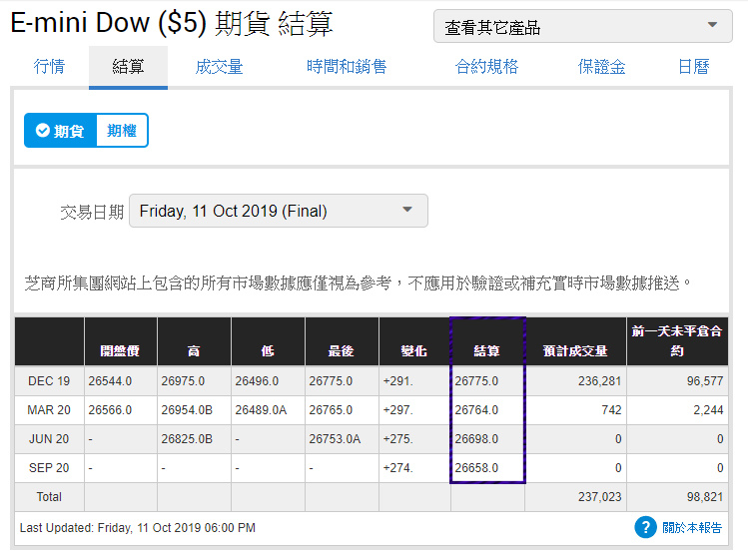Viewport: 748px width, 560px height.
Task: Click MAR 20 open price 26566.0
Action: tap(110, 409)
